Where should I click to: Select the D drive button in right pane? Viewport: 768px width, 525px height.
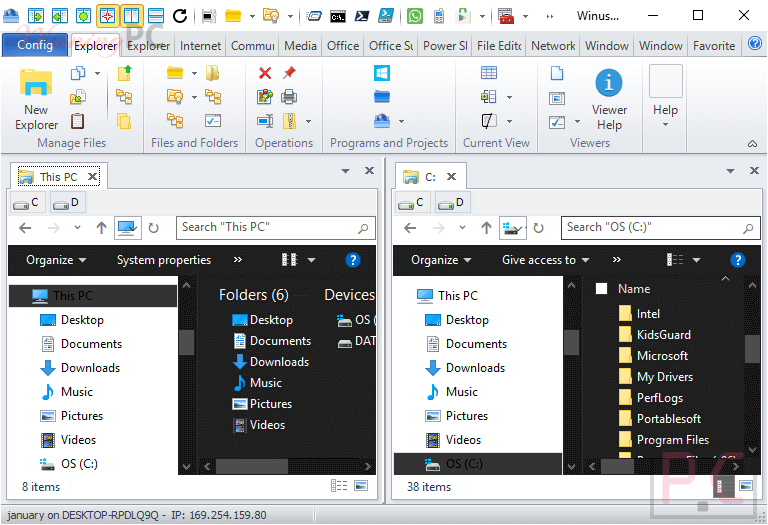(453, 203)
